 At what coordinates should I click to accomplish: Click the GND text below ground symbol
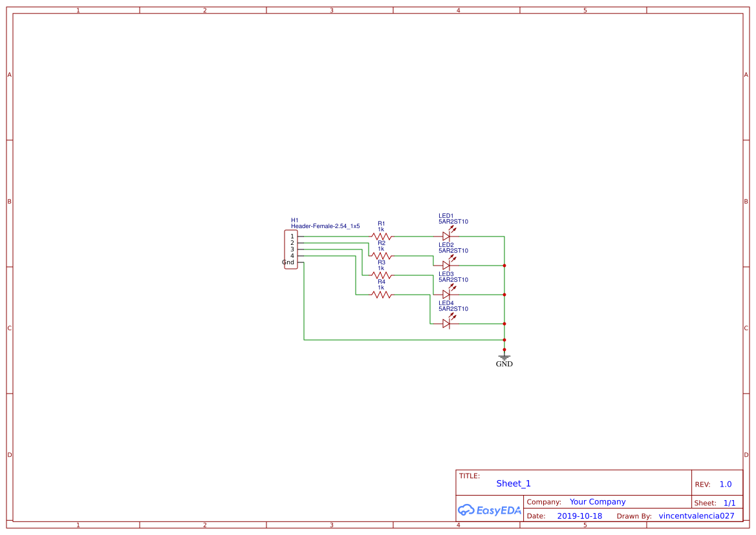(504, 364)
